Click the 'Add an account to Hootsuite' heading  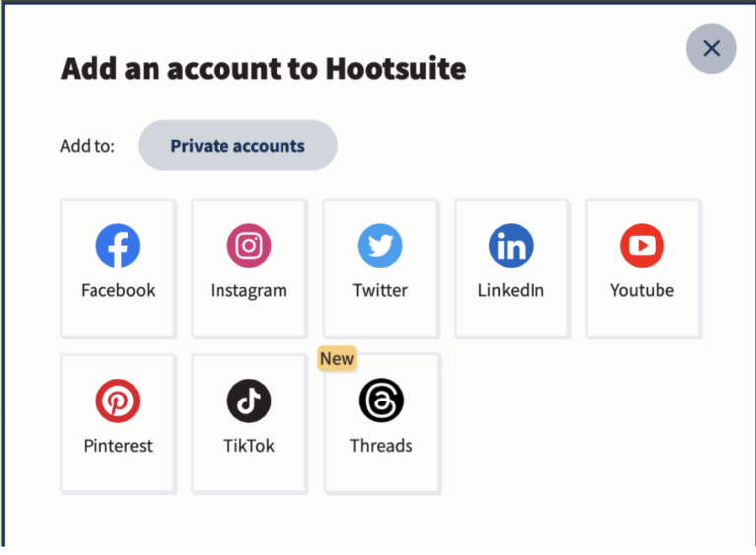[263, 69]
